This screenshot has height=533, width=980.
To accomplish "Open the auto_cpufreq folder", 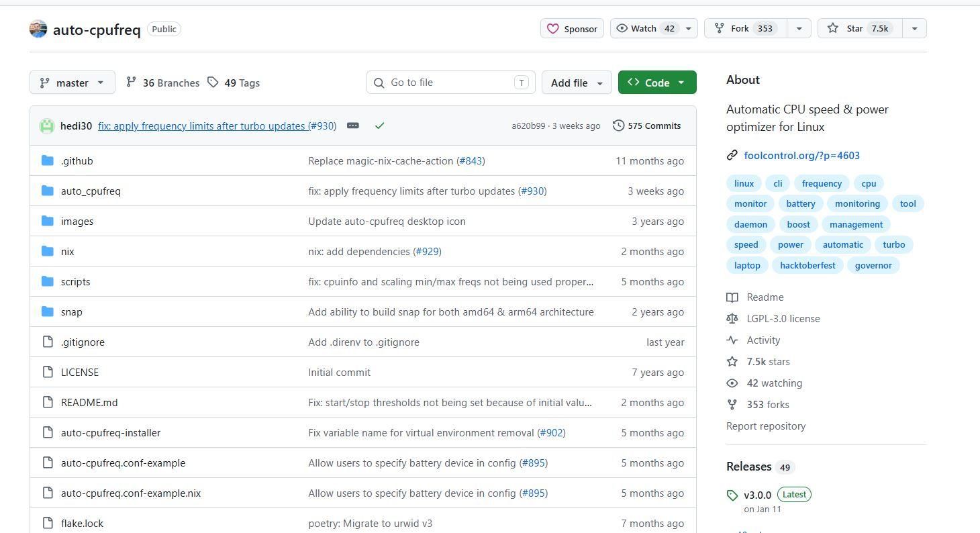I will (91, 191).
